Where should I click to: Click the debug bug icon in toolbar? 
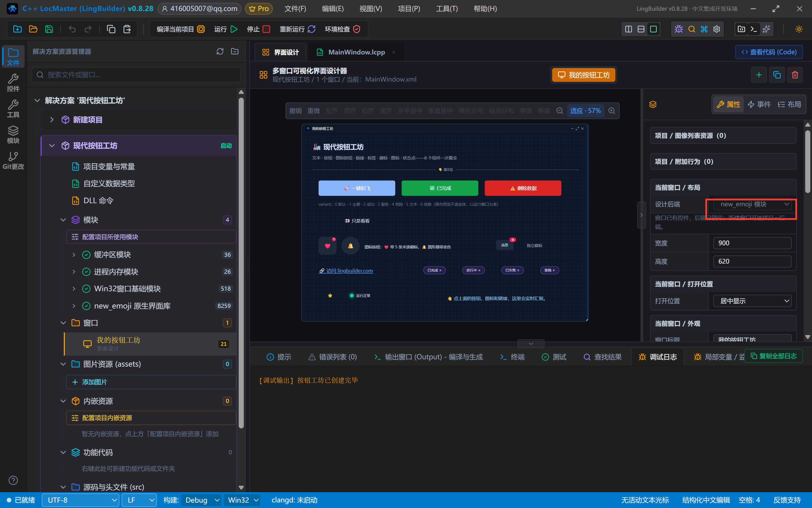[x=679, y=29]
